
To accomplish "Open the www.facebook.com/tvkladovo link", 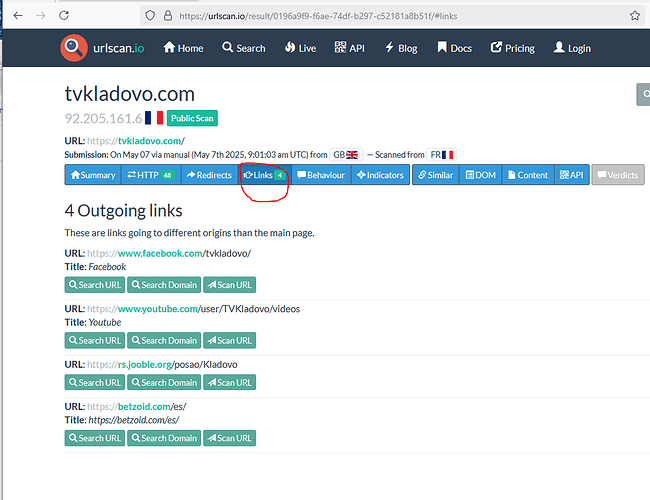I will coord(169,253).
